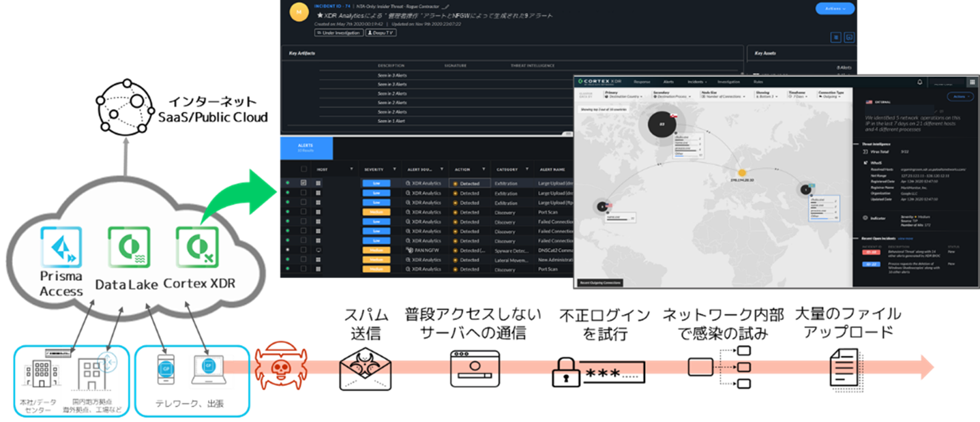Open the Connection Type Outgoing dropdown
This screenshot has height=422, width=980.
[831, 96]
